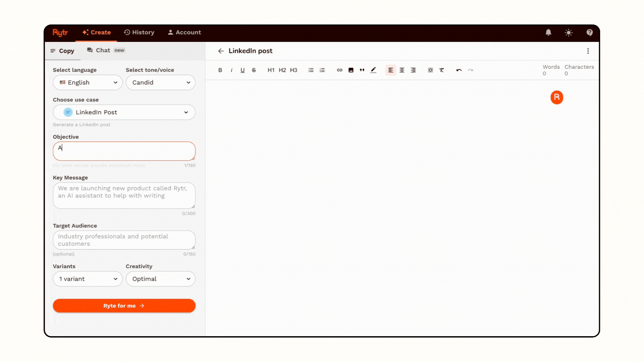Undo the last editor action
The image size is (644, 362).
click(459, 70)
